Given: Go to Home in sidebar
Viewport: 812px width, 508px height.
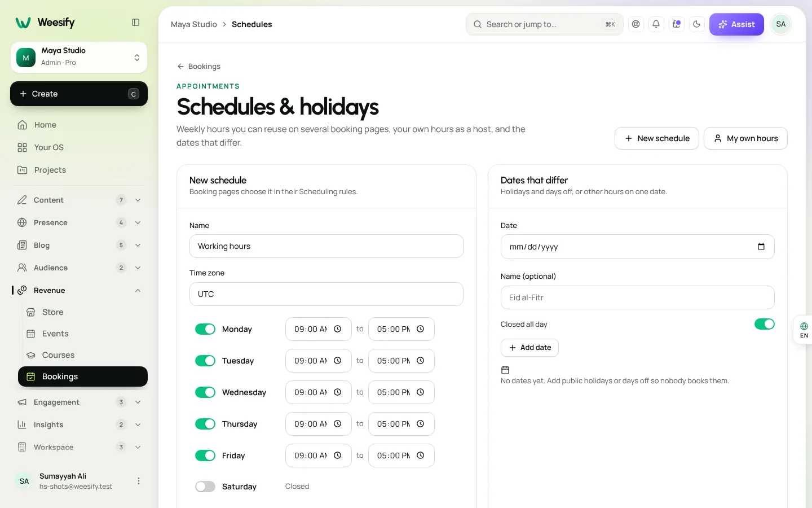Looking at the screenshot, I should click(x=79, y=125).
